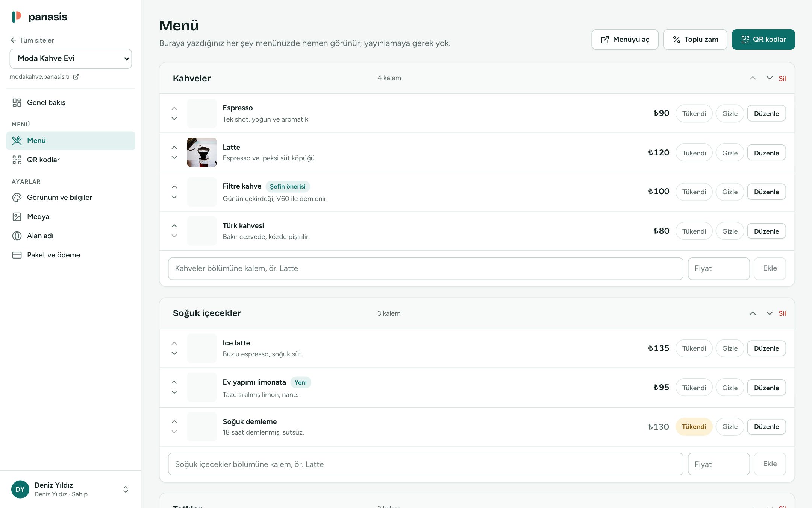Go back via Tüm siteler link
The image size is (812, 508).
32,40
